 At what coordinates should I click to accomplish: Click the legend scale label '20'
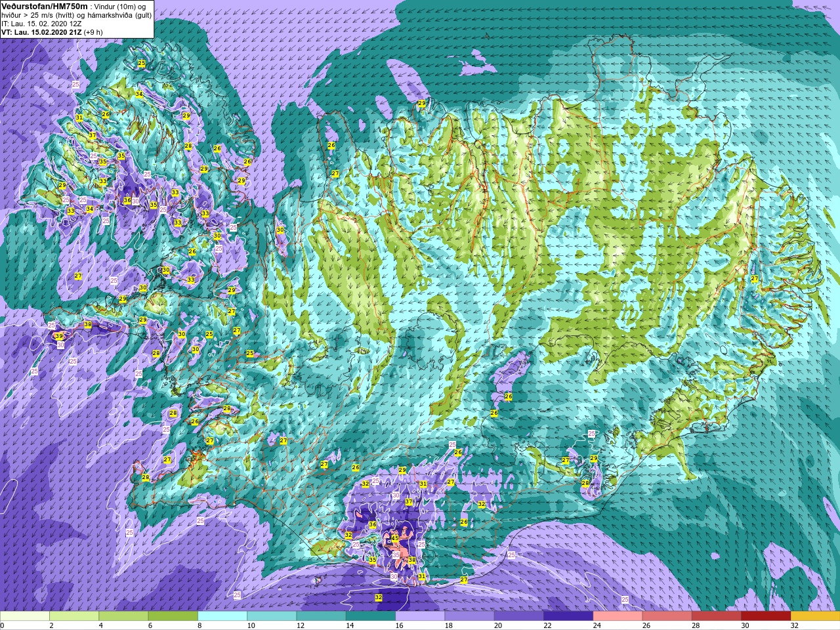pyautogui.click(x=498, y=625)
